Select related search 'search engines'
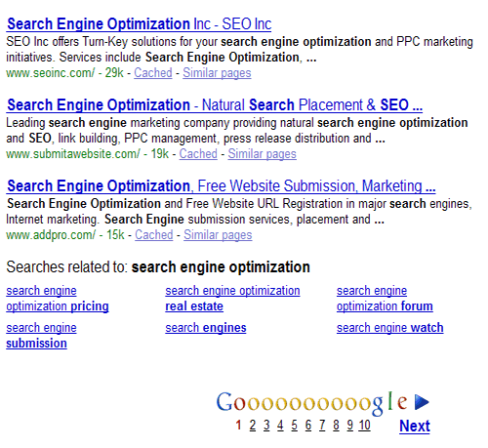The width and height of the screenshot is (488, 448). 206,328
